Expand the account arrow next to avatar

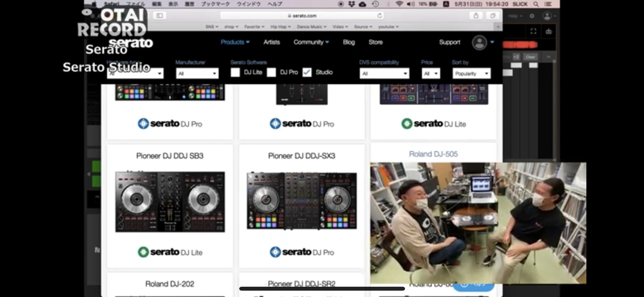point(492,42)
